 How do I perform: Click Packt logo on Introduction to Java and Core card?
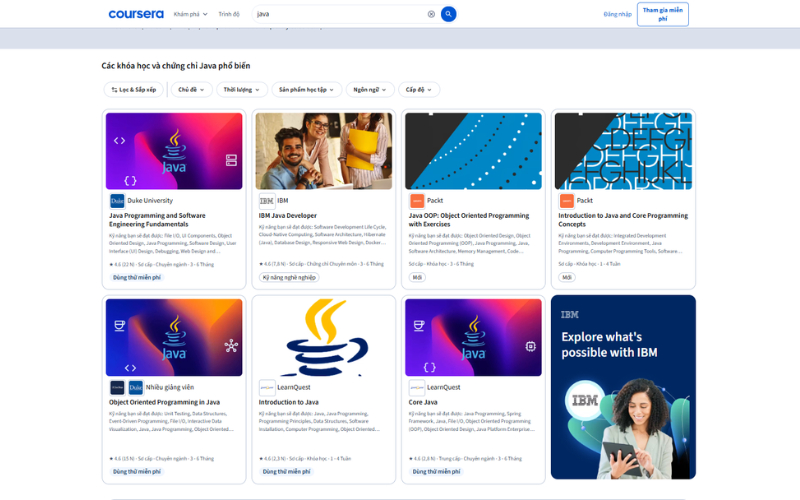pos(566,201)
